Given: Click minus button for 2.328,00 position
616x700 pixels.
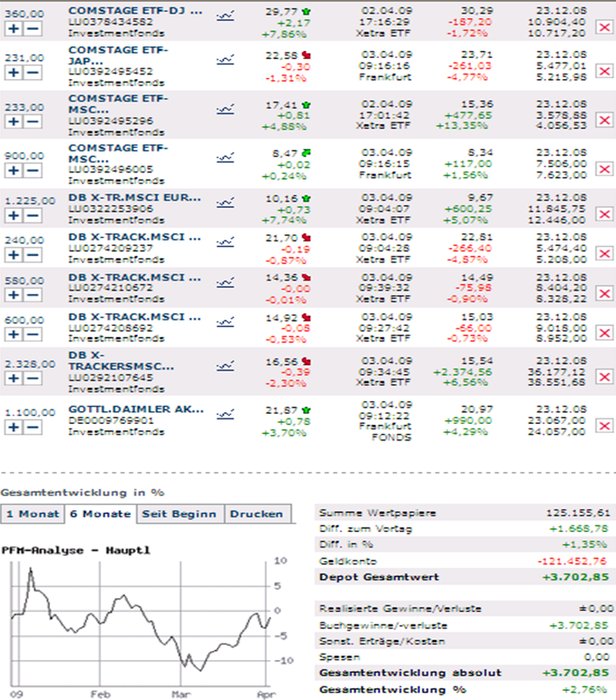Looking at the screenshot, I should (33, 378).
